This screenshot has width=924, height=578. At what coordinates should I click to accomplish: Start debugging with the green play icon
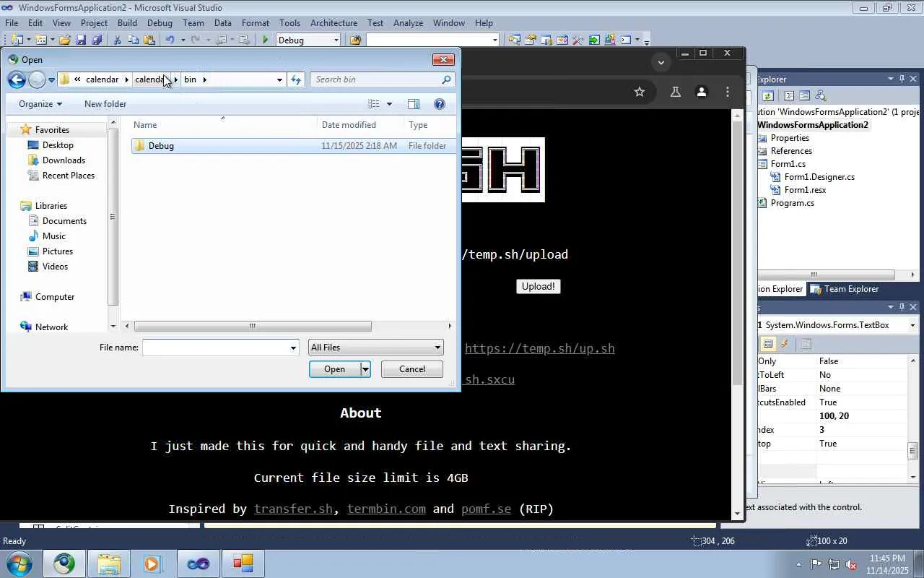point(266,40)
